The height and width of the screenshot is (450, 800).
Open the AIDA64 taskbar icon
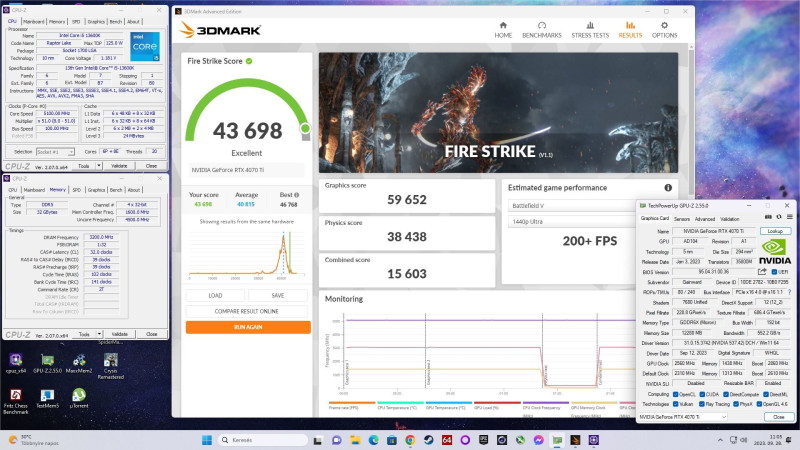coord(447,440)
